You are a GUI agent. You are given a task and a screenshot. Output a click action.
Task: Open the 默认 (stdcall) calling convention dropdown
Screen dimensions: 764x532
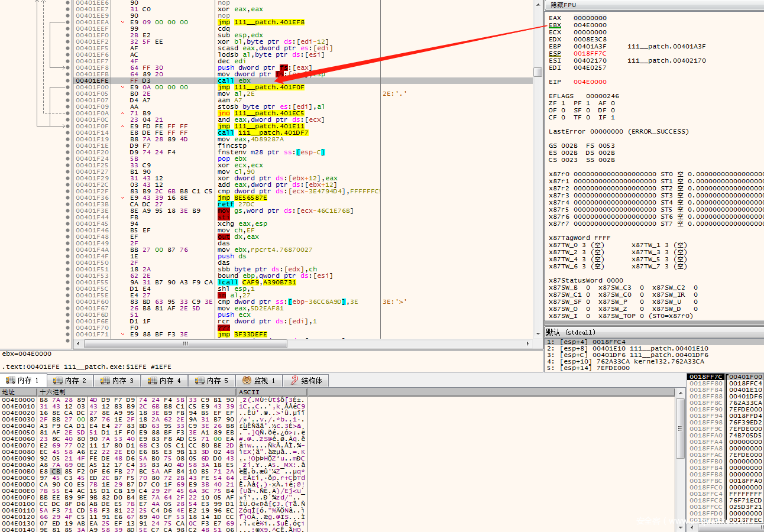571,332
